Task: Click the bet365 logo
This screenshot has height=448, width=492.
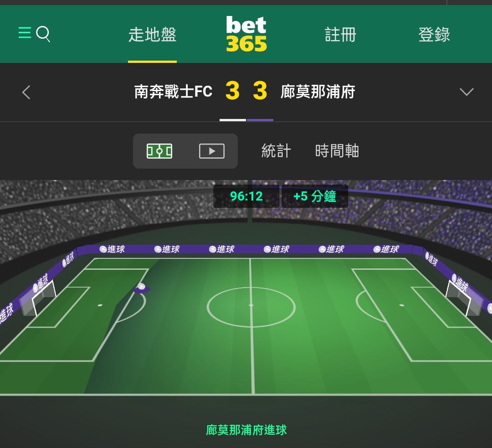Action: click(246, 34)
